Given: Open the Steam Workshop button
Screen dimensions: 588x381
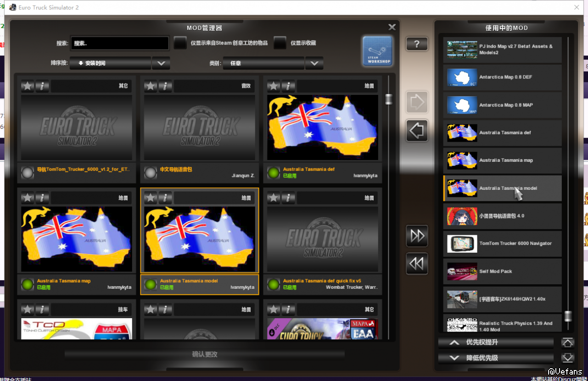Looking at the screenshot, I should pyautogui.click(x=377, y=51).
